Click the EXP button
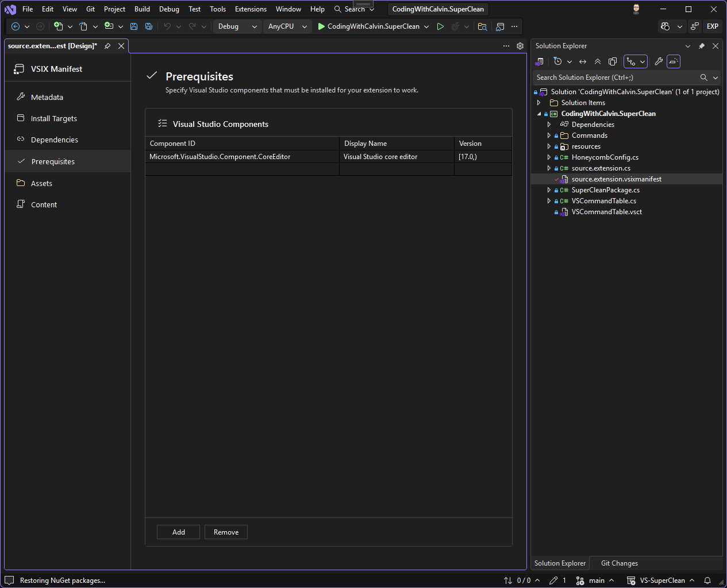This screenshot has width=727, height=588. point(713,26)
